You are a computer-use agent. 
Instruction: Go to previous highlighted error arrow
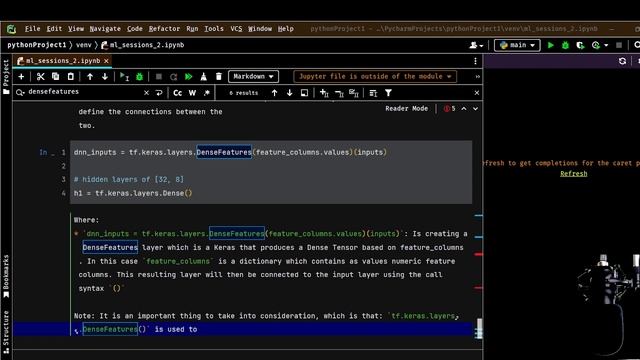click(464, 109)
